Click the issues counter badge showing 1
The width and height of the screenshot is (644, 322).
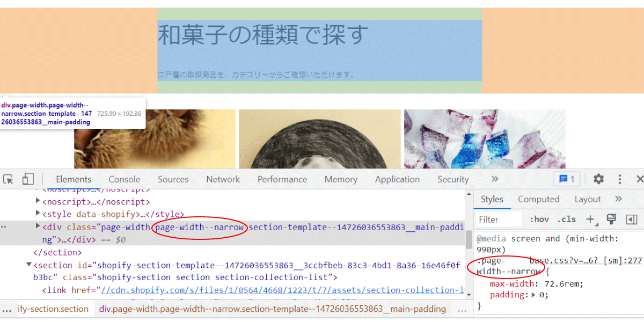[x=567, y=179]
